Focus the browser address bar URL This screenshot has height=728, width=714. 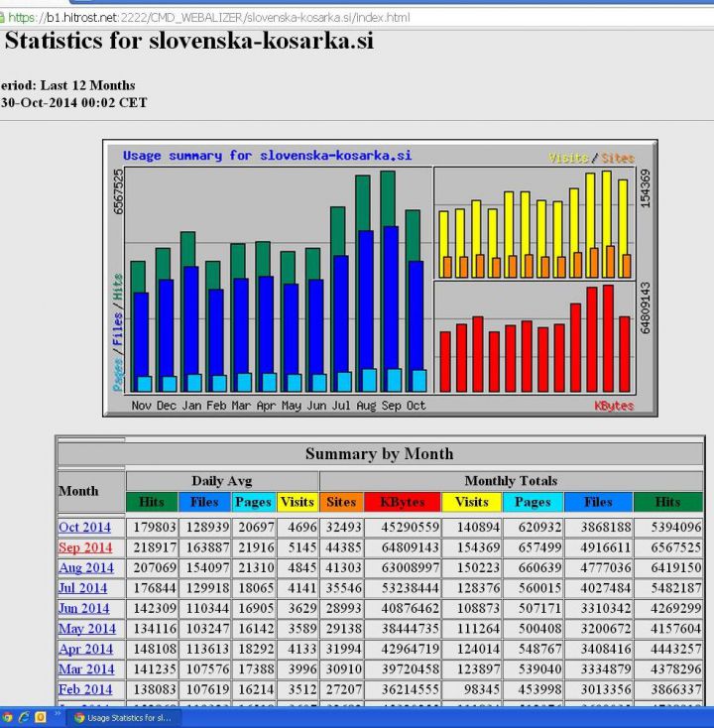click(x=209, y=18)
